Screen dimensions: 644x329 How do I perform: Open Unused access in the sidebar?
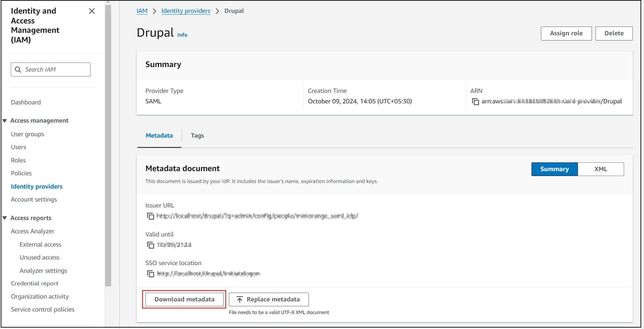[x=39, y=257]
